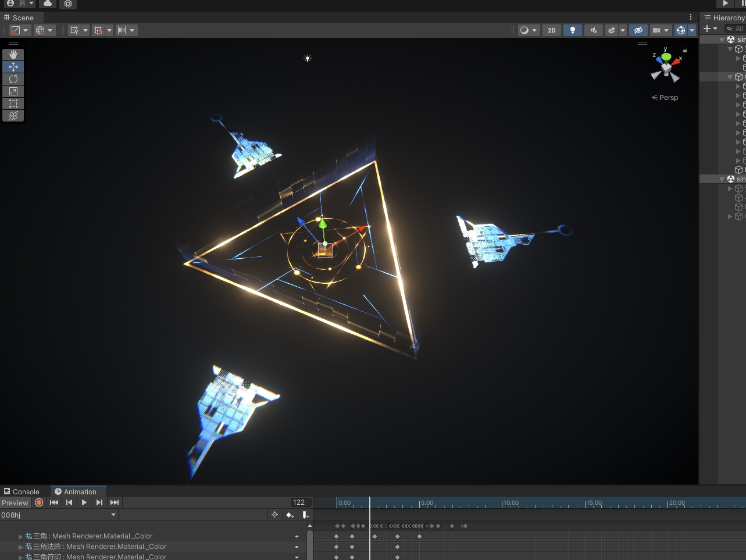Open the scene camera settings dropdown

click(661, 30)
